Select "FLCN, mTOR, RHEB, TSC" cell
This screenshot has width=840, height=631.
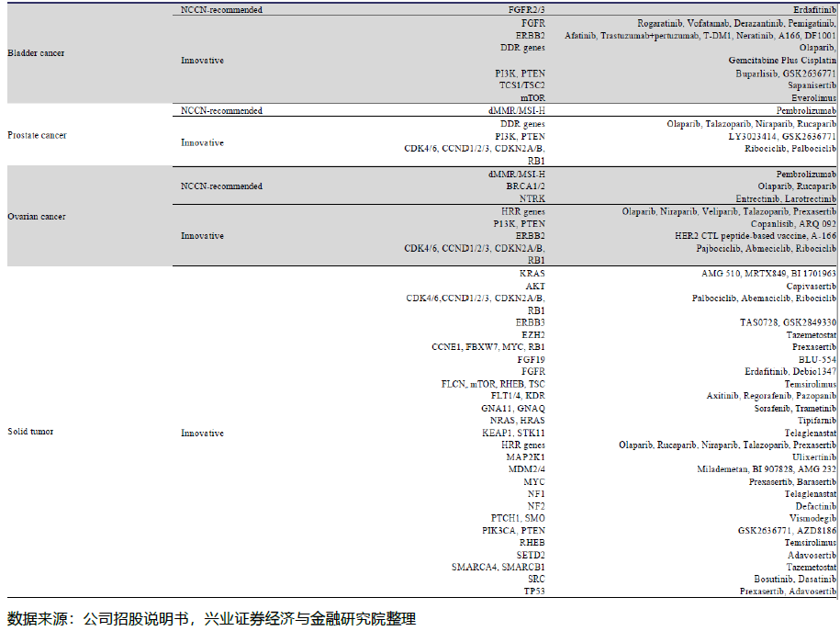coord(493,385)
